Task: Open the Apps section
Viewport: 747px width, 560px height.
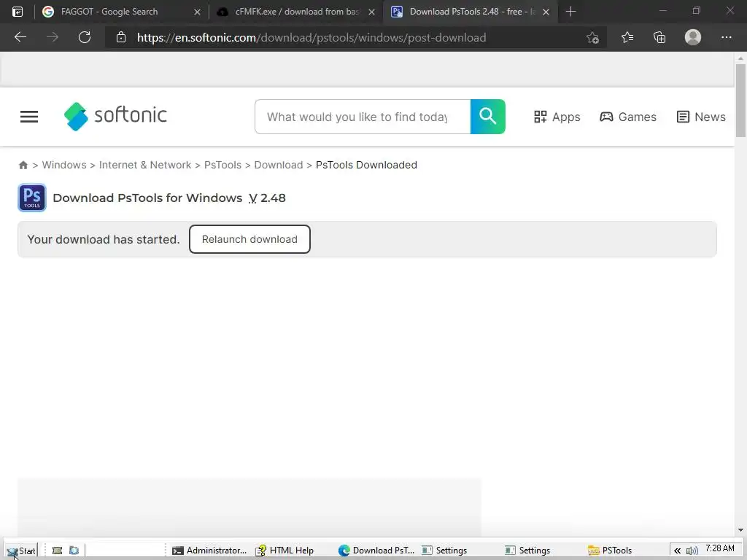Action: coord(557,117)
